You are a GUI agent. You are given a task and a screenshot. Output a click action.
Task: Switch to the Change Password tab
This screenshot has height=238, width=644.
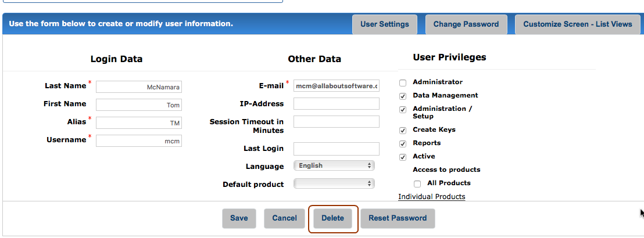click(466, 24)
